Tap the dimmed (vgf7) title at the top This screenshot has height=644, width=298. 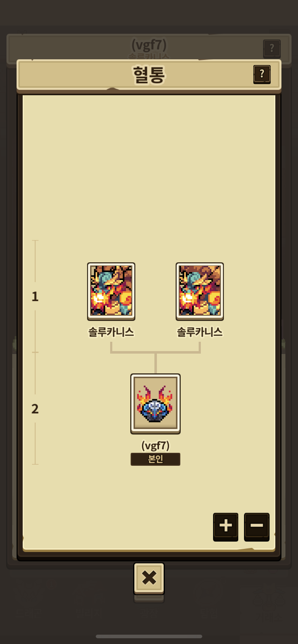pos(149,45)
